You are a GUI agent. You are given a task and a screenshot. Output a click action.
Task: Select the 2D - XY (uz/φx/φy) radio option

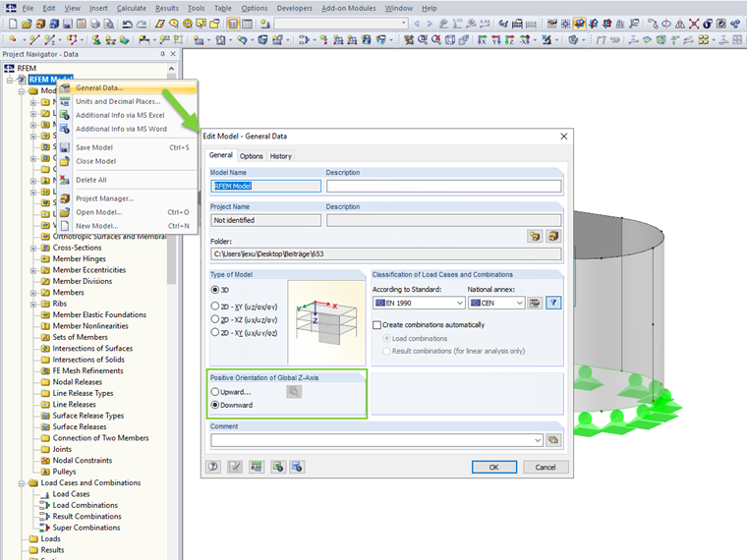215,307
